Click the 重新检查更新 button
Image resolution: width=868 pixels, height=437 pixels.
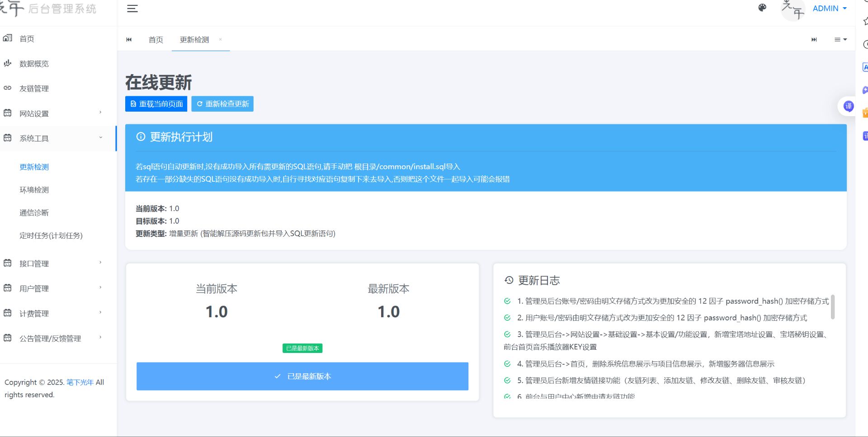222,103
